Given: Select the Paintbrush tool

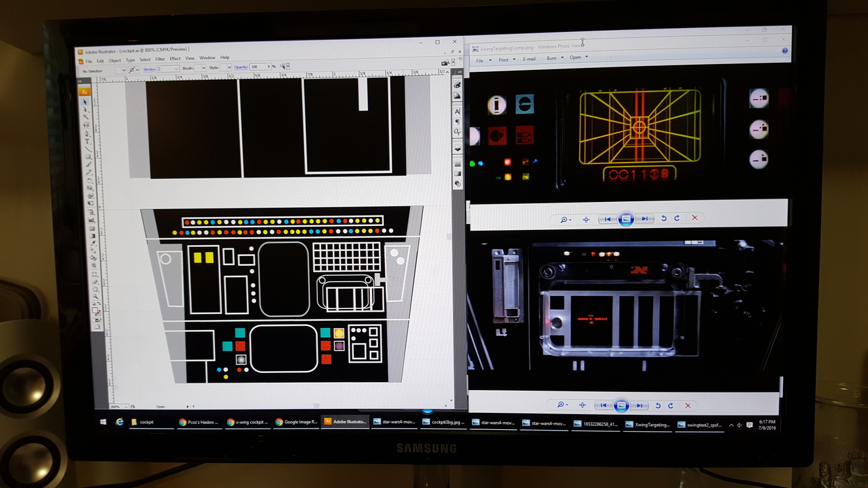Looking at the screenshot, I should pos(89,165).
